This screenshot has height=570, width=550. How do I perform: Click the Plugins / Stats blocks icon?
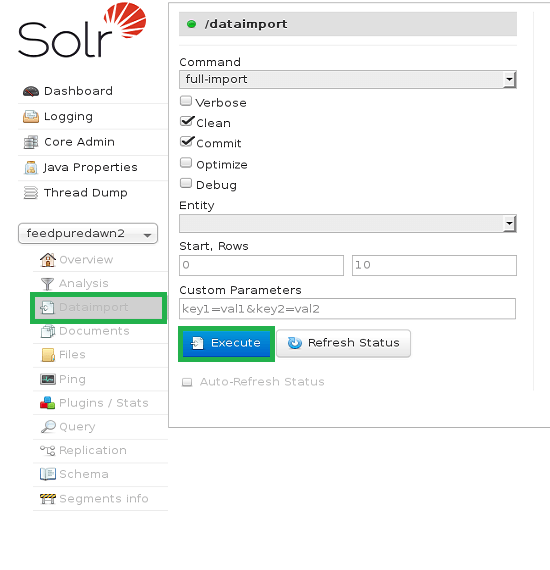pyautogui.click(x=47, y=403)
